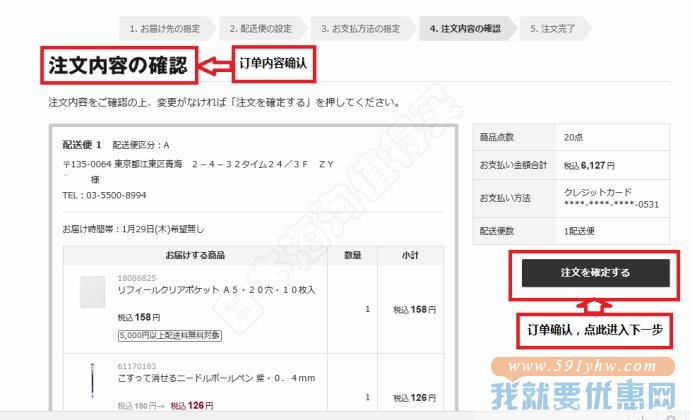Click the 注文を確定する button

point(595,273)
